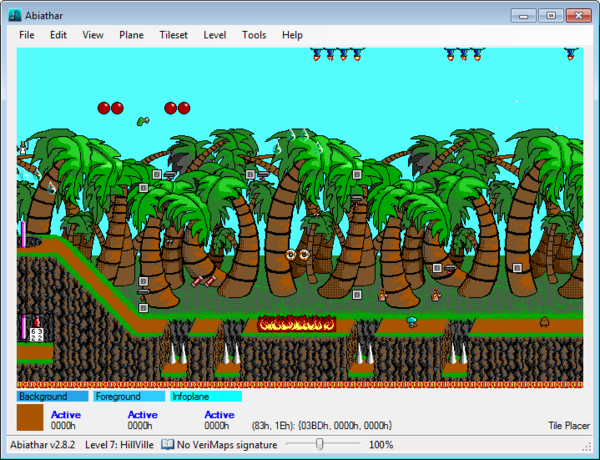Open the Tools menu
Viewport: 600px width, 460px height.
254,35
